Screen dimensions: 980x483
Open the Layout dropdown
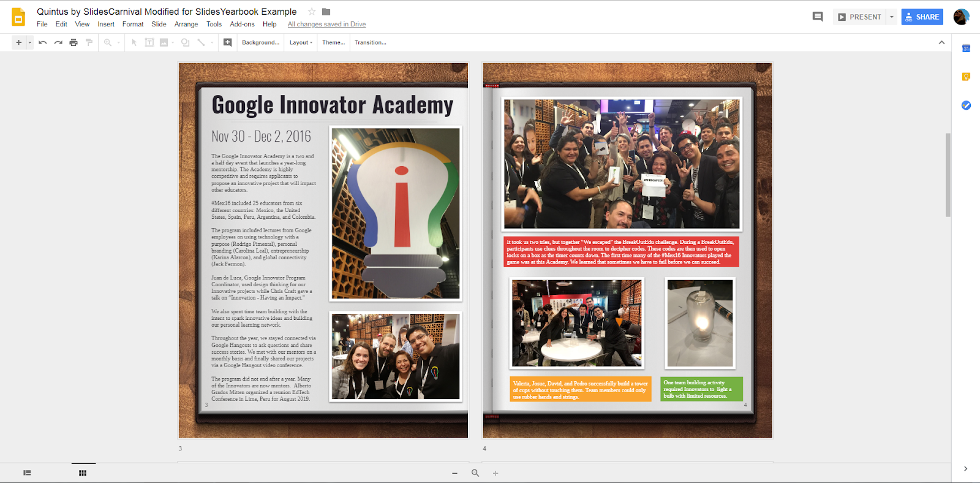pyautogui.click(x=301, y=42)
